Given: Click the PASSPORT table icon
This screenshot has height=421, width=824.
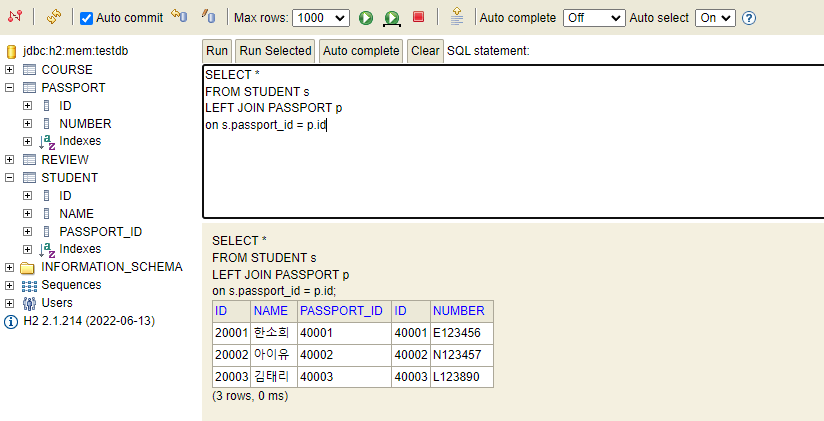Looking at the screenshot, I should point(29,88).
